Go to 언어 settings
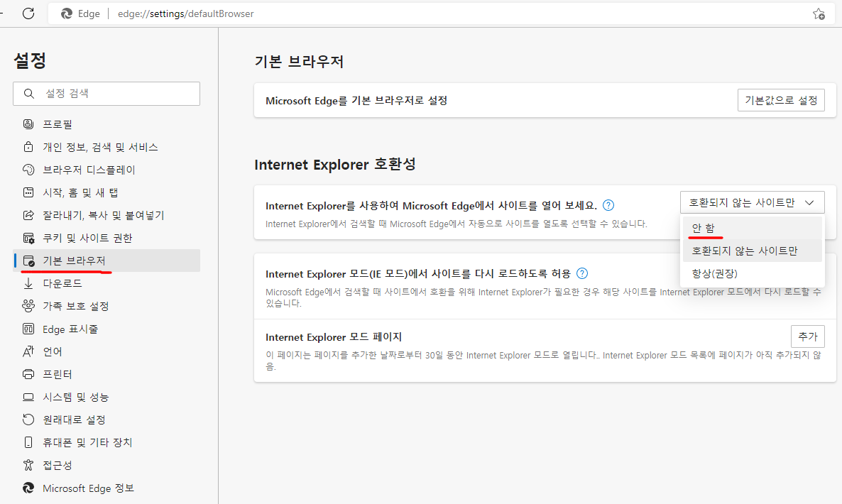Screen dimensions: 842x504 (x=106, y=351)
